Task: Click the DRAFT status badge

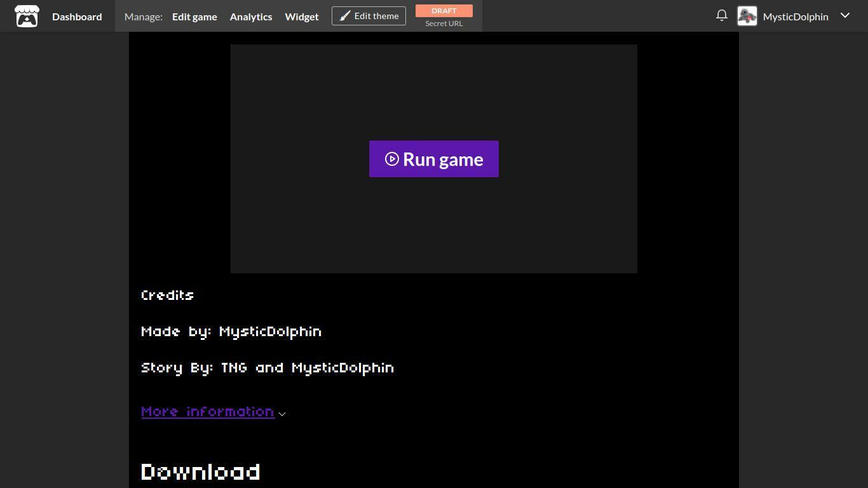Action: [x=444, y=11]
